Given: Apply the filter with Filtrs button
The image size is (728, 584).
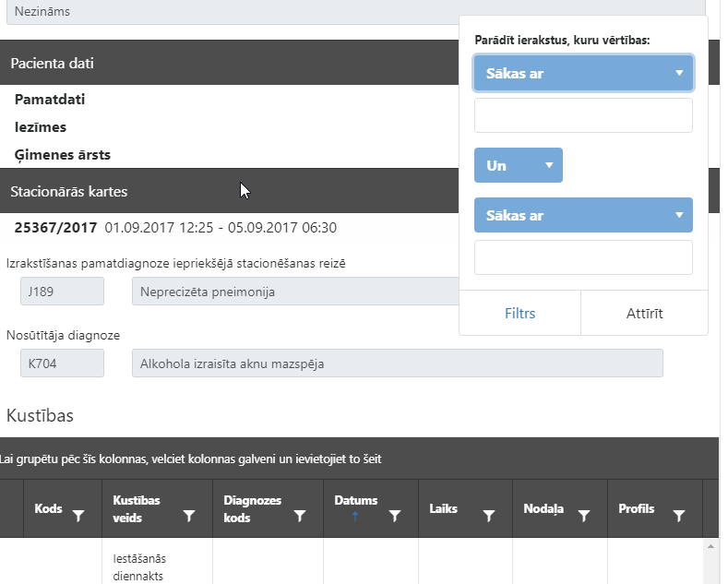Looking at the screenshot, I should 519,314.
